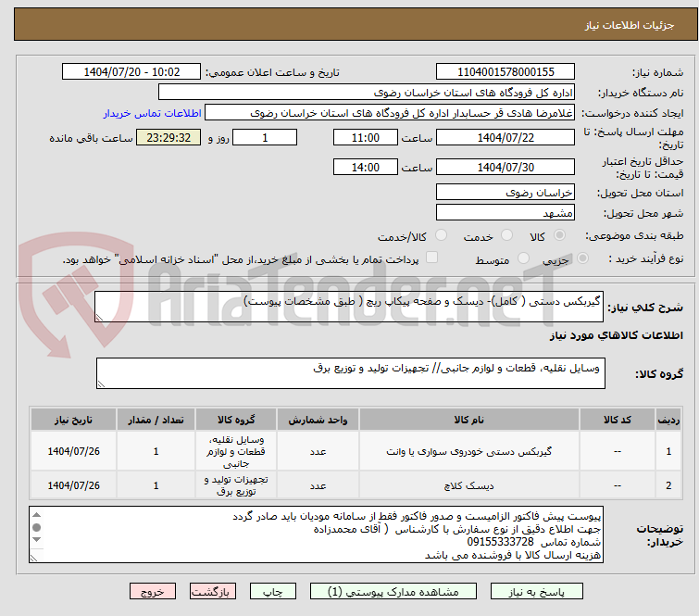699x616 pixels.
Task: Click the کد کالا column header
Action: (x=618, y=420)
